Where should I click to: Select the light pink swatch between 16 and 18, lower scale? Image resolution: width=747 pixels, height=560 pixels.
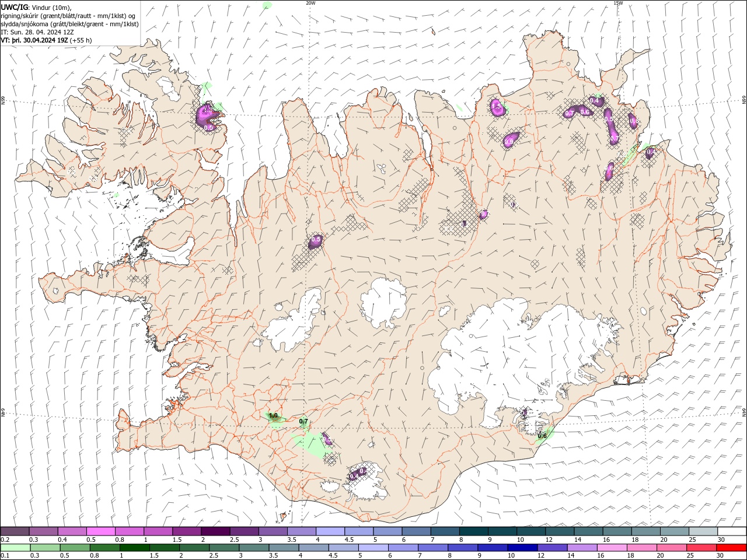tap(611, 548)
